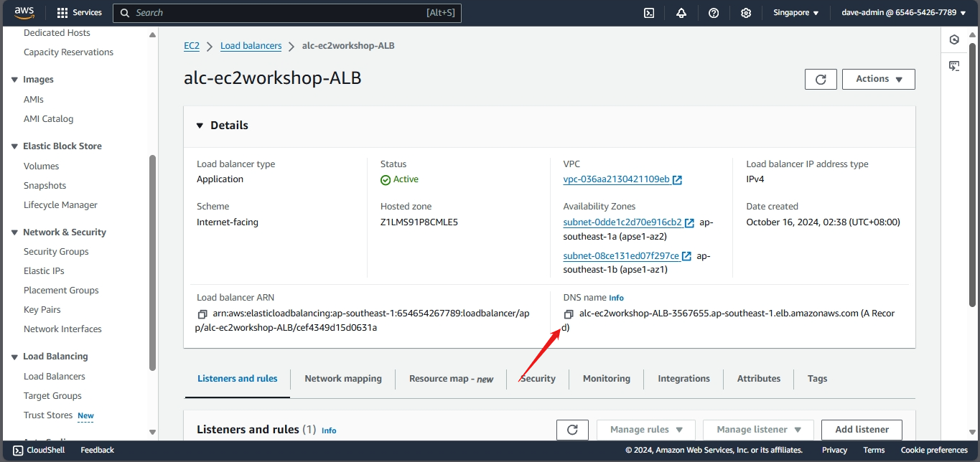The width and height of the screenshot is (980, 462).
Task: Copy the DNS name to clipboard
Action: click(569, 314)
